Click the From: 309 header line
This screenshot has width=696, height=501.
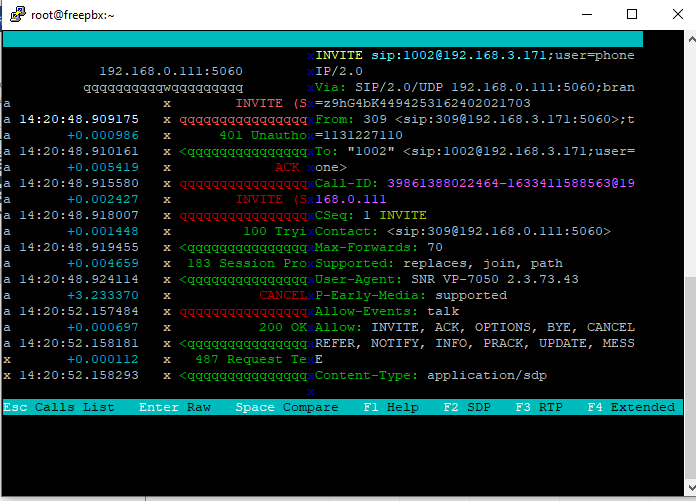point(475,119)
